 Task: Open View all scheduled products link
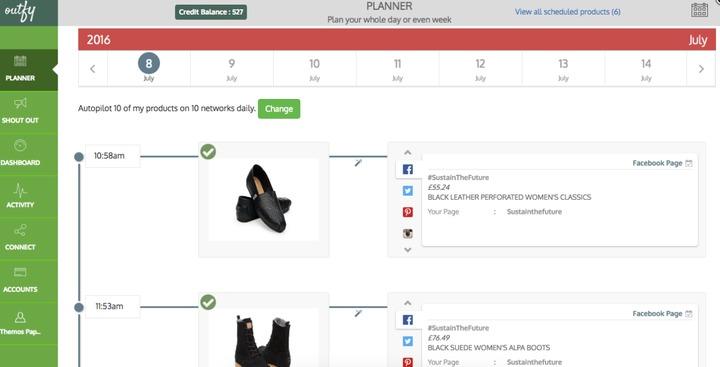coord(568,12)
